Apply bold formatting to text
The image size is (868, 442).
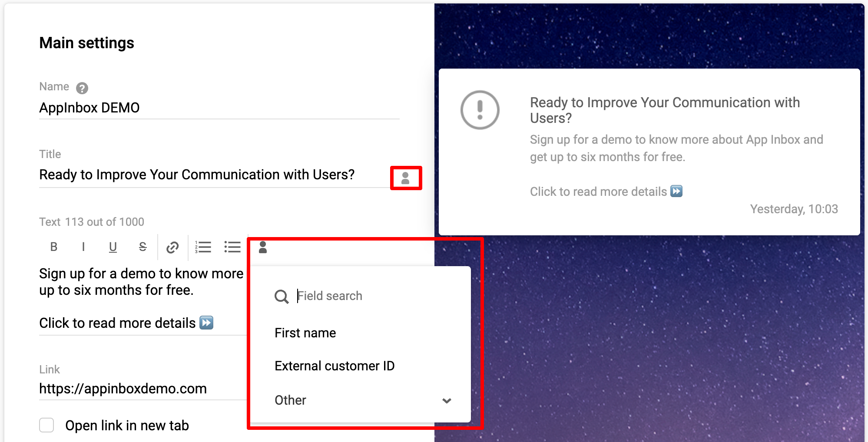tap(54, 247)
